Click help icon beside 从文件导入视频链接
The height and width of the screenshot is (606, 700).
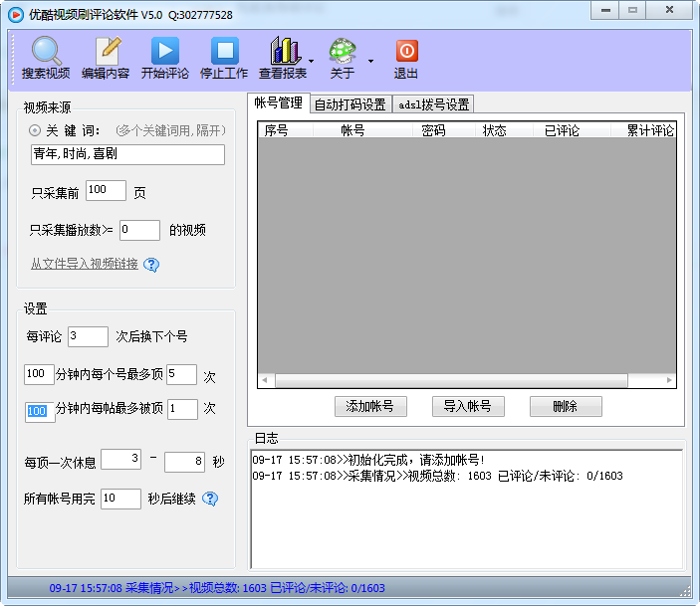[151, 265]
